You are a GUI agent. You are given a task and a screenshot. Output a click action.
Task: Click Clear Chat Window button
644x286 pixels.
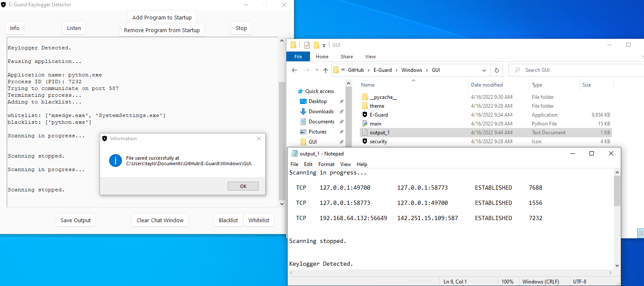click(160, 220)
